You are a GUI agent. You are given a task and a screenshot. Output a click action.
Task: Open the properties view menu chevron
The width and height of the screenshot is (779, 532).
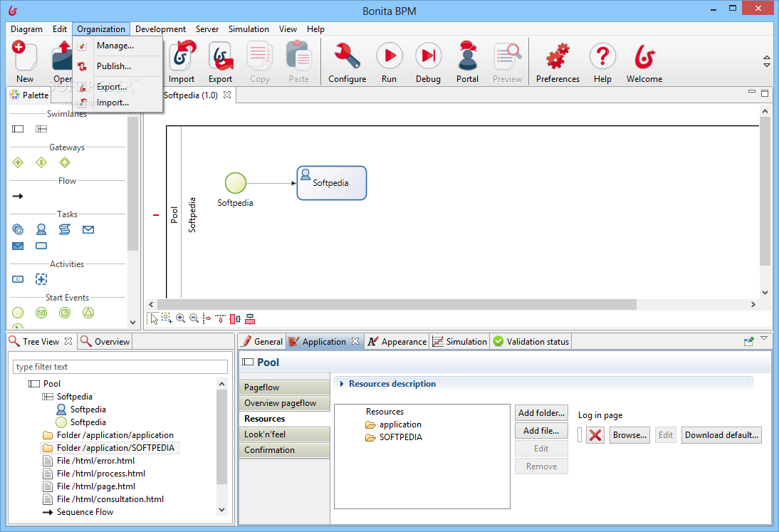pyautogui.click(x=764, y=338)
